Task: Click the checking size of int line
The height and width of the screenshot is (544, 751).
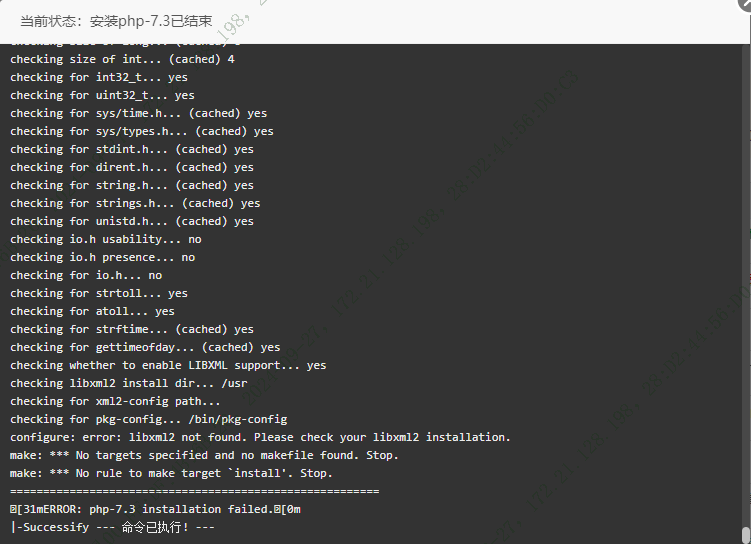Action: [x=122, y=59]
